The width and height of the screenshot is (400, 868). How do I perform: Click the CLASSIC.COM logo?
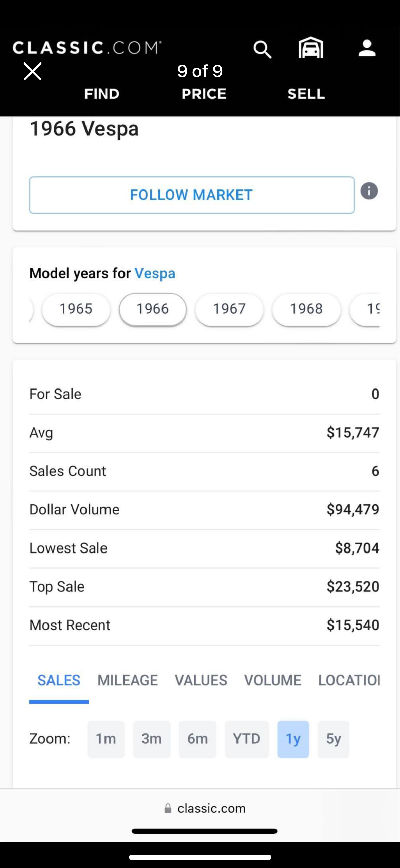tap(87, 48)
